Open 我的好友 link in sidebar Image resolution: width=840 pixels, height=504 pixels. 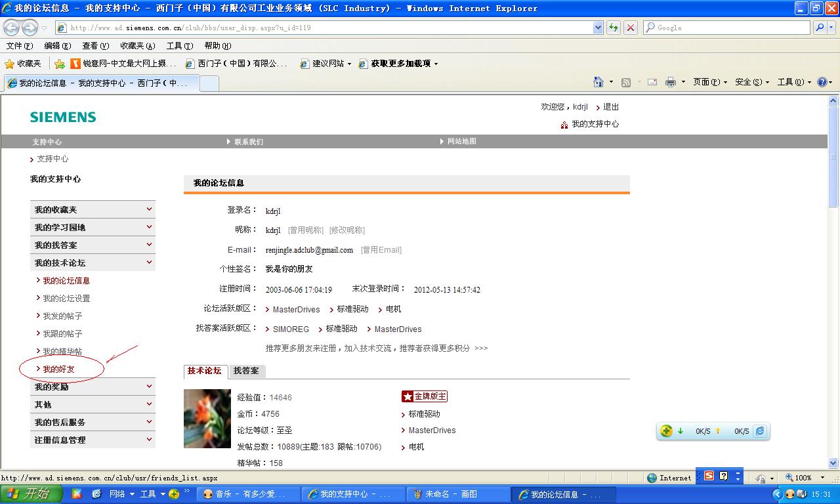point(59,369)
